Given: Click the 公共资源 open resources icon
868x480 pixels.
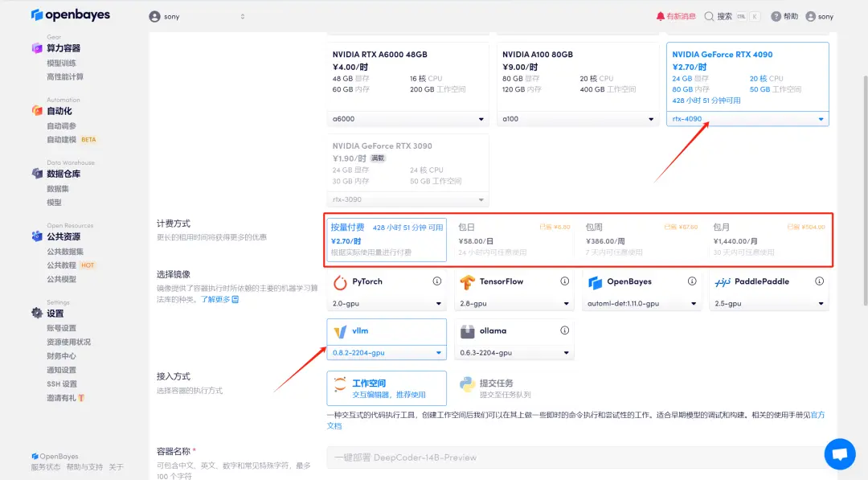Looking at the screenshot, I should click(x=37, y=236).
